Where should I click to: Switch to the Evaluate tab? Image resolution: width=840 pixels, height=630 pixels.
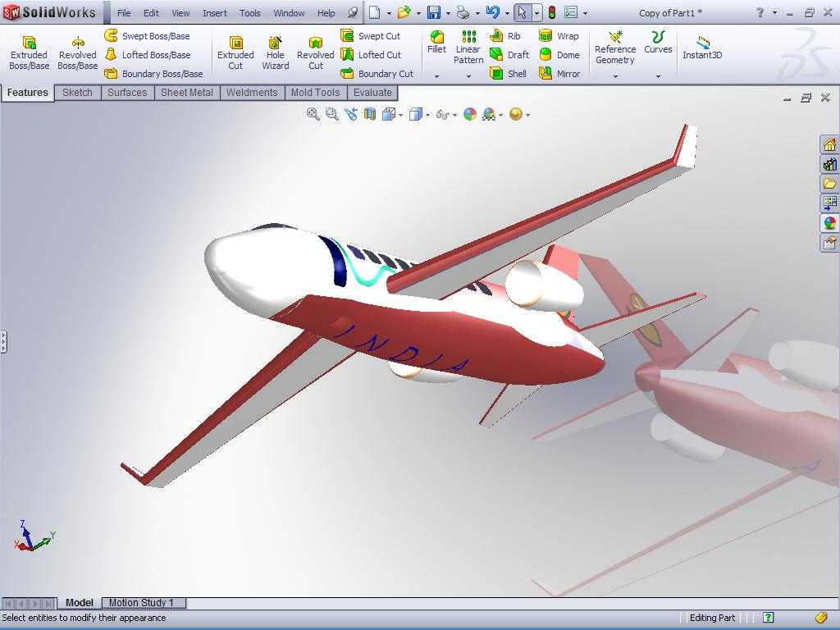click(x=372, y=92)
